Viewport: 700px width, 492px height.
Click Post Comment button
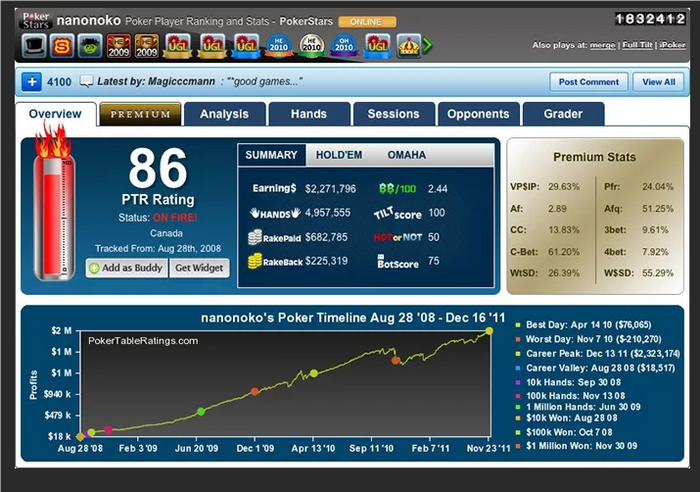point(588,82)
